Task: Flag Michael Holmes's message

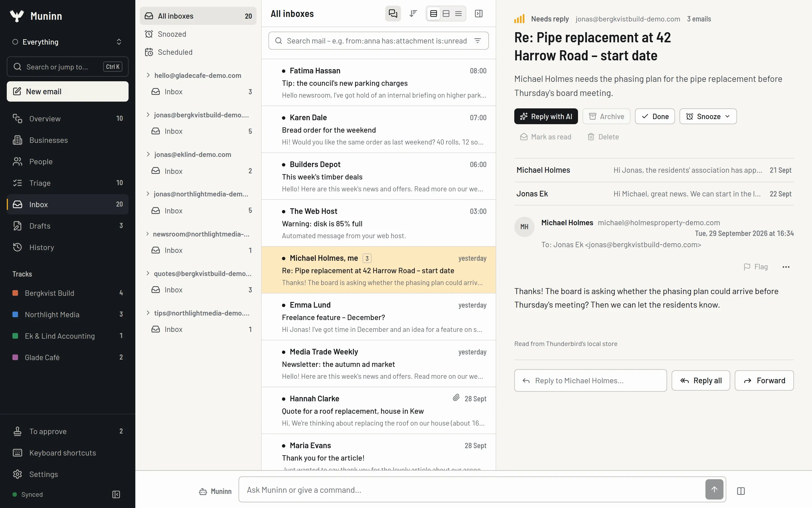Action: [x=756, y=267]
